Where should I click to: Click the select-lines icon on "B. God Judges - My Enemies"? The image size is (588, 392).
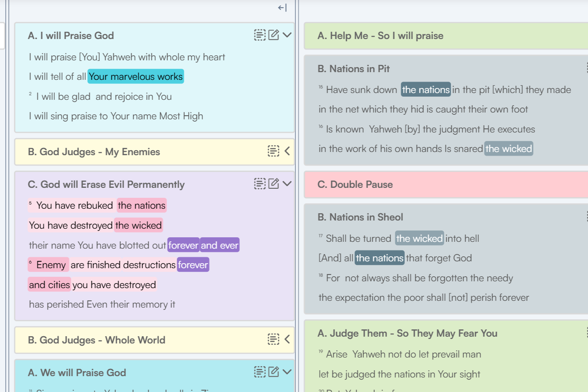[274, 152]
